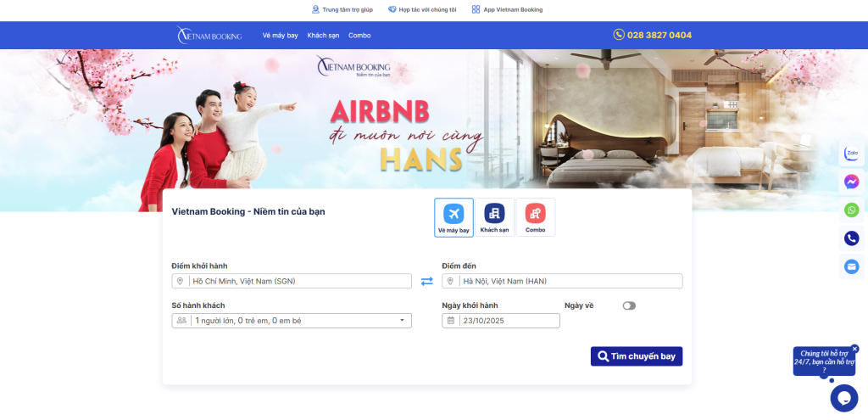Select the Combo tab in search box
The height and width of the screenshot is (420, 868).
[536, 218]
